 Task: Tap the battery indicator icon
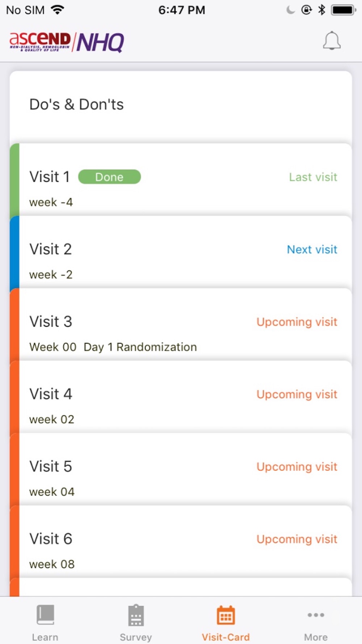(344, 10)
